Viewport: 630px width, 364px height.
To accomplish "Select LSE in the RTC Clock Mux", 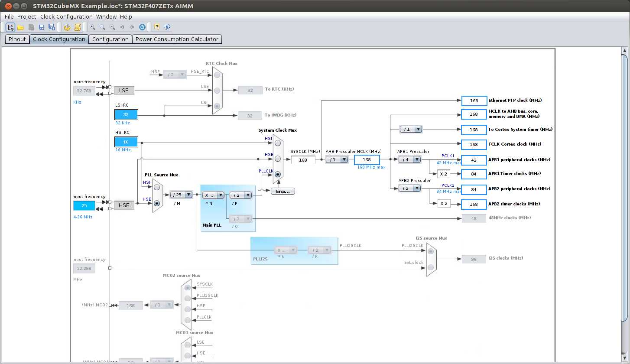I will click(217, 91).
